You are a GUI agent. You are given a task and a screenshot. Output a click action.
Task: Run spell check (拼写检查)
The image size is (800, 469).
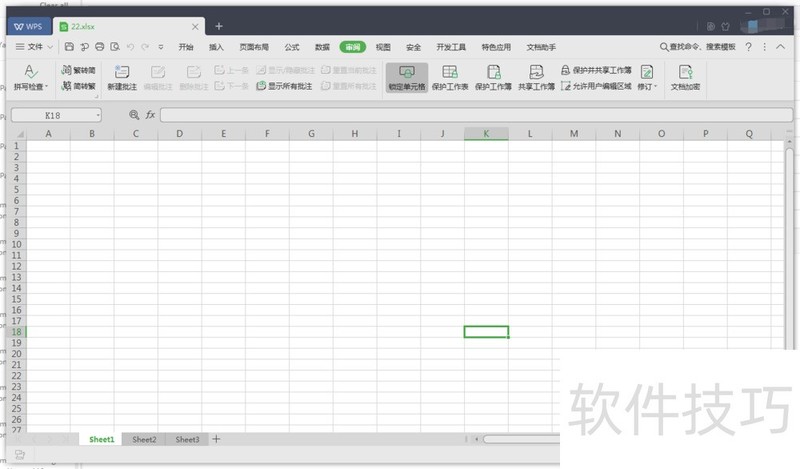click(x=30, y=77)
